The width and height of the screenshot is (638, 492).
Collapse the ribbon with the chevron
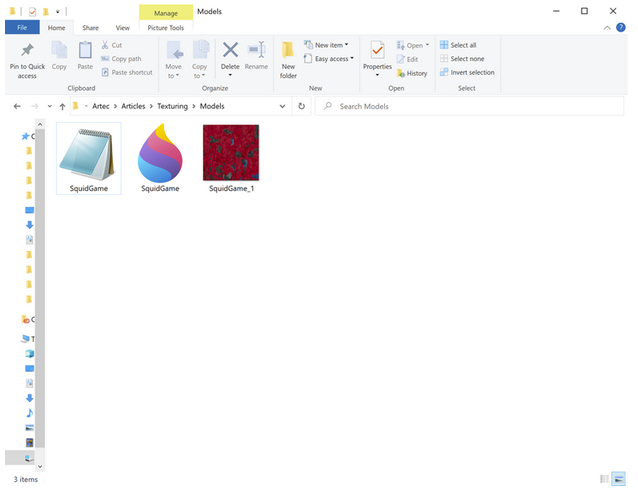607,28
